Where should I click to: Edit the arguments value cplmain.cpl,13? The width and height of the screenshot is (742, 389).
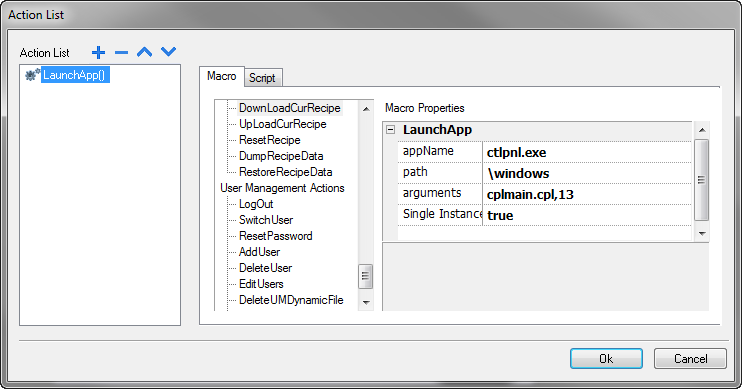coord(587,194)
